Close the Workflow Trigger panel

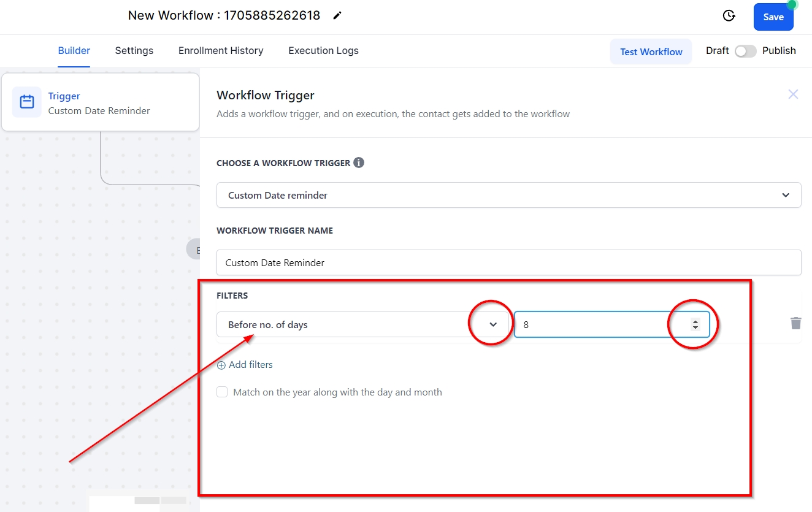(x=793, y=94)
